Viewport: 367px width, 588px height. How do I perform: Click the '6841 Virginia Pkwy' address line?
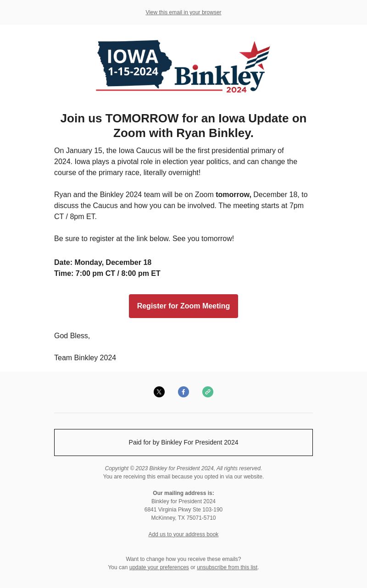(x=183, y=510)
